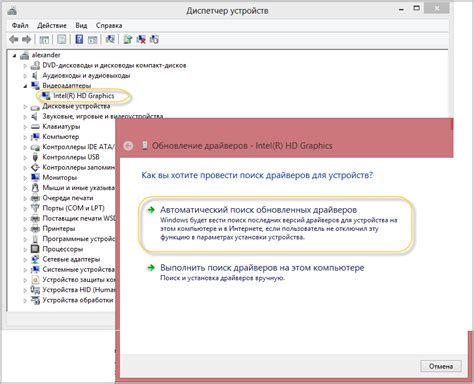Click the Звуковые, игровые и видеоустройства icon
This screenshot has height=384, width=474.
(x=35, y=117)
